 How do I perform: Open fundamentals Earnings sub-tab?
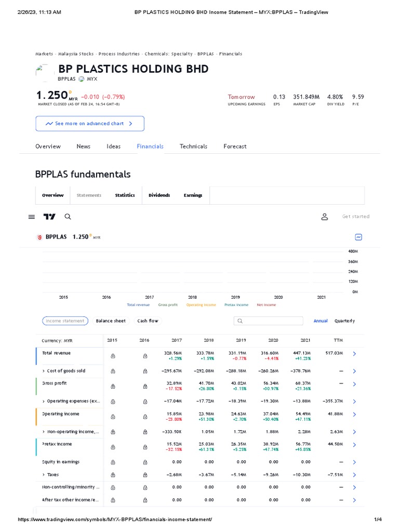(x=193, y=195)
